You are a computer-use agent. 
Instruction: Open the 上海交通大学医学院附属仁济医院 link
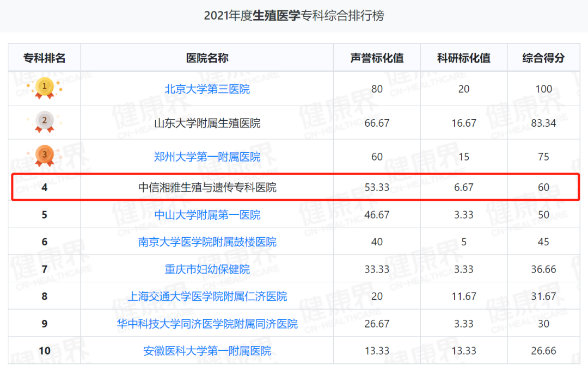[x=207, y=296]
